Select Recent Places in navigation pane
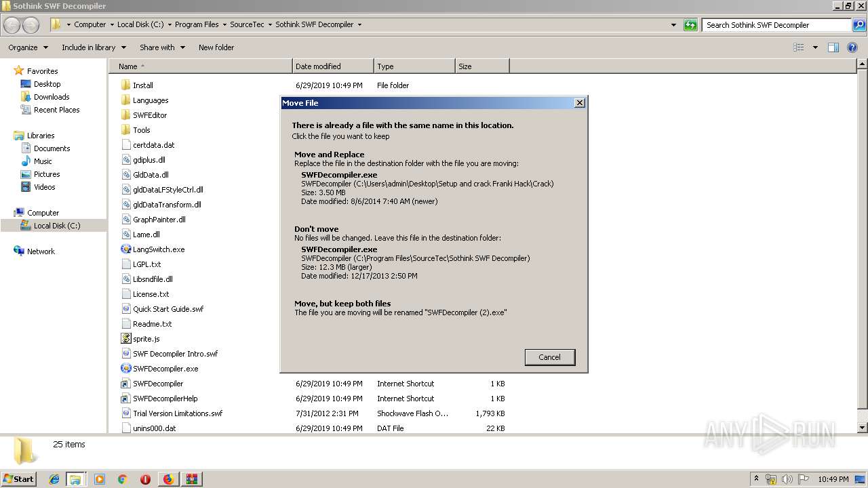Viewport: 868px width, 488px height. 56,110
